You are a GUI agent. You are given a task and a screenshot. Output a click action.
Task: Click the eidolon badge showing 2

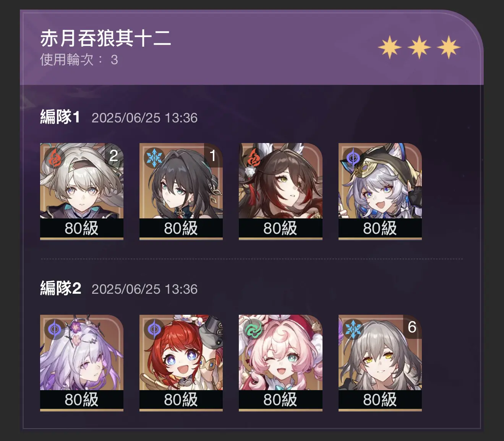(x=114, y=155)
